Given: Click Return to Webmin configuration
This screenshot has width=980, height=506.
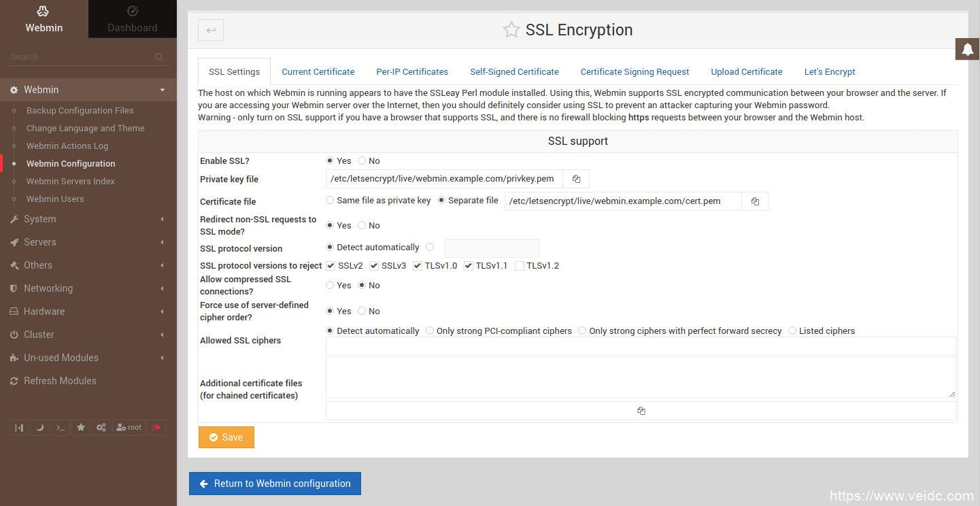Looking at the screenshot, I should pos(275,484).
